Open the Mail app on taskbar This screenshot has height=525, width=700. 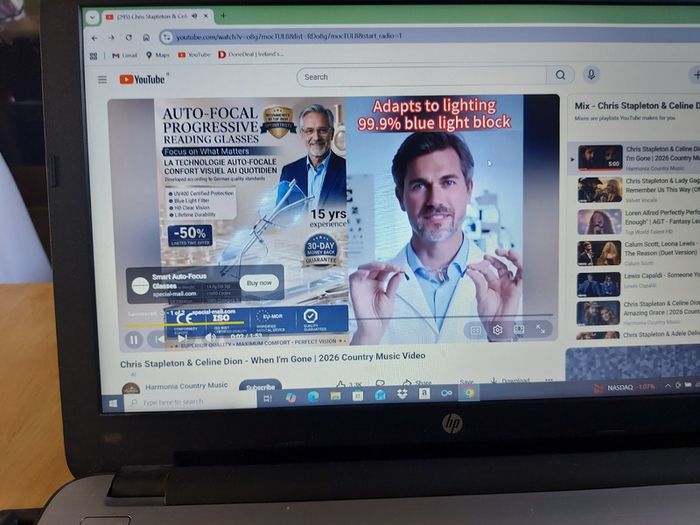380,395
